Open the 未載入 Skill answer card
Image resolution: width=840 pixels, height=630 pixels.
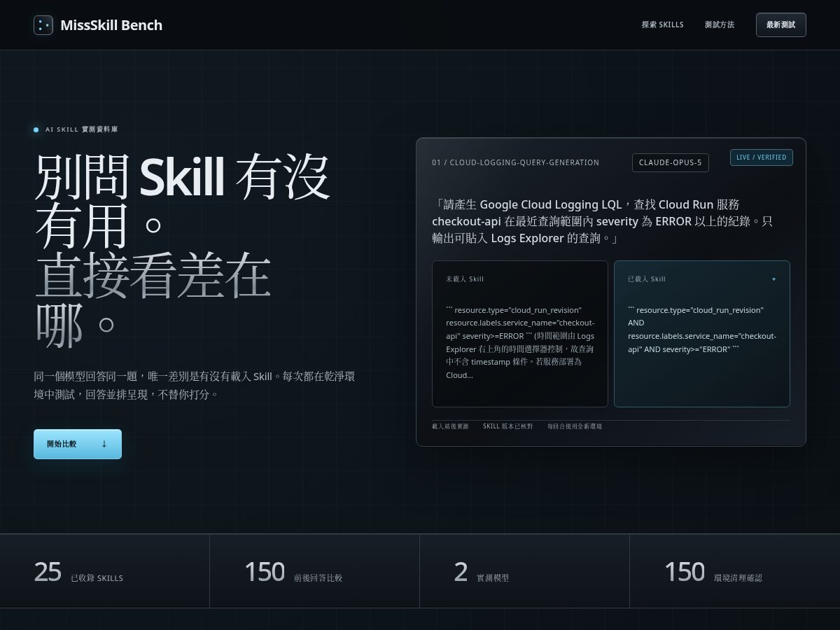(x=520, y=334)
